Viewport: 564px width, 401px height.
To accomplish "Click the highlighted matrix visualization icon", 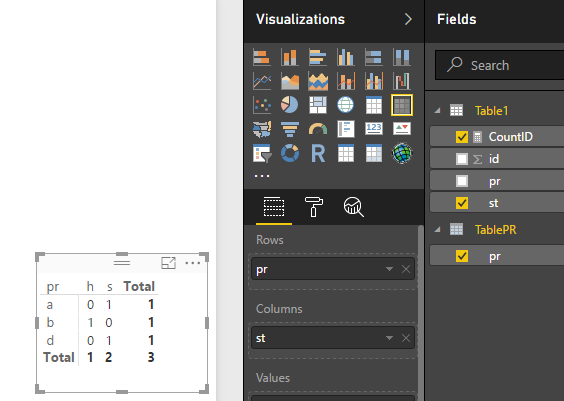I will [x=402, y=105].
